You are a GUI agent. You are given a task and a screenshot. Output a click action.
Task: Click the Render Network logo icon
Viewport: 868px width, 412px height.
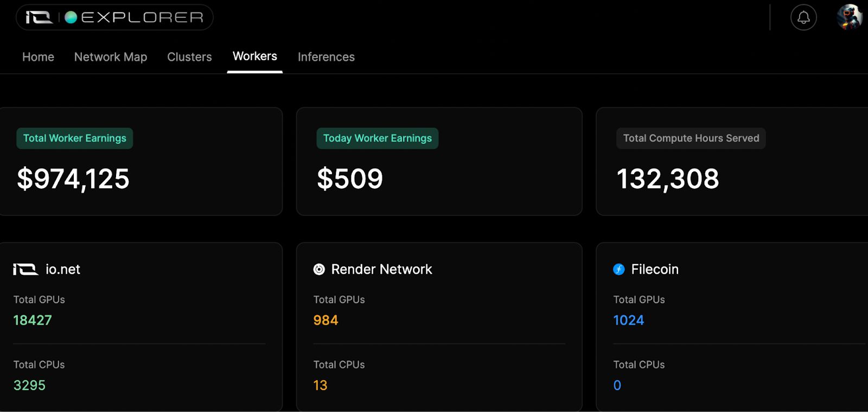(319, 269)
